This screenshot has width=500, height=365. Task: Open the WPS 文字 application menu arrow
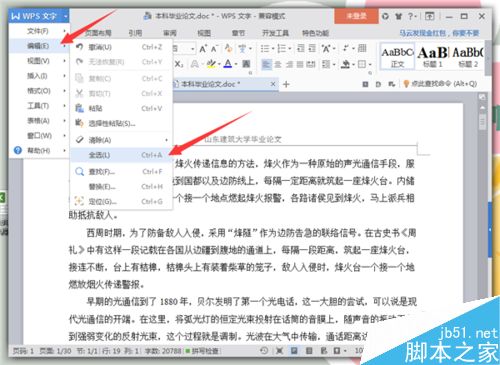66,16
